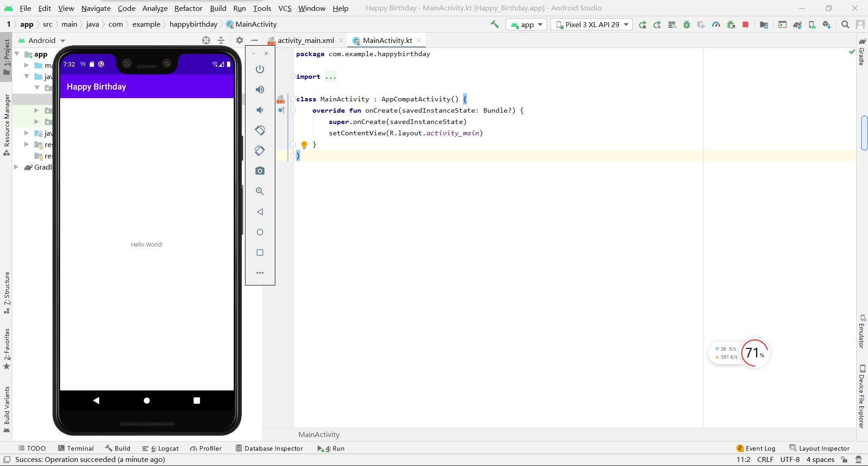Collapse the app module tree node
The image size is (868, 466).
[17, 54]
